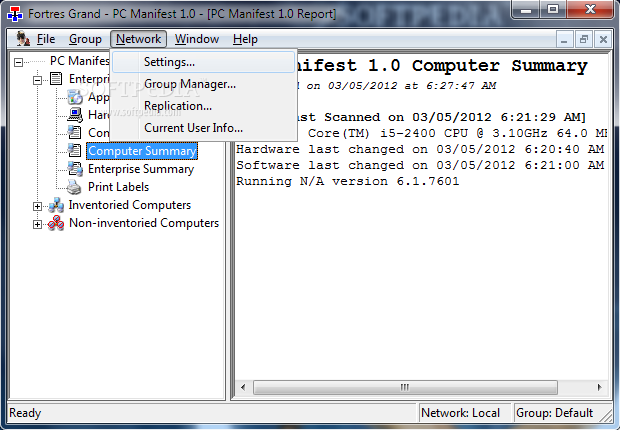Select Non-inventoried Computers label

click(144, 223)
